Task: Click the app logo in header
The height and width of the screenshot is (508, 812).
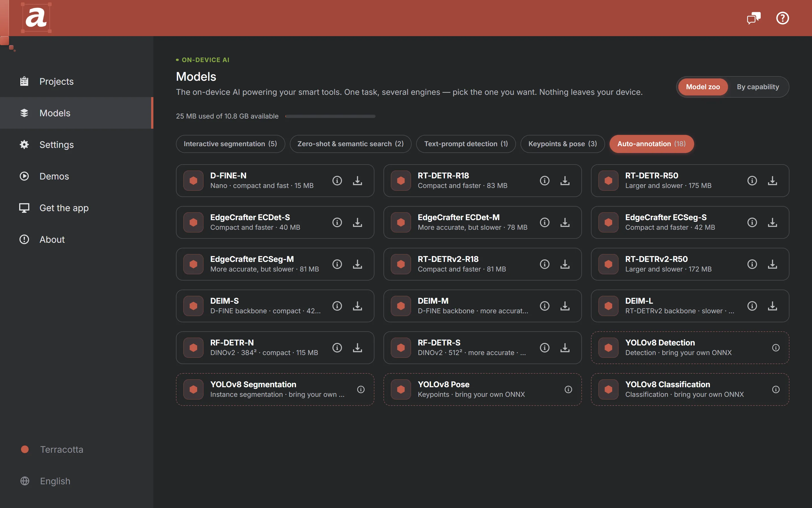Action: coord(36,18)
